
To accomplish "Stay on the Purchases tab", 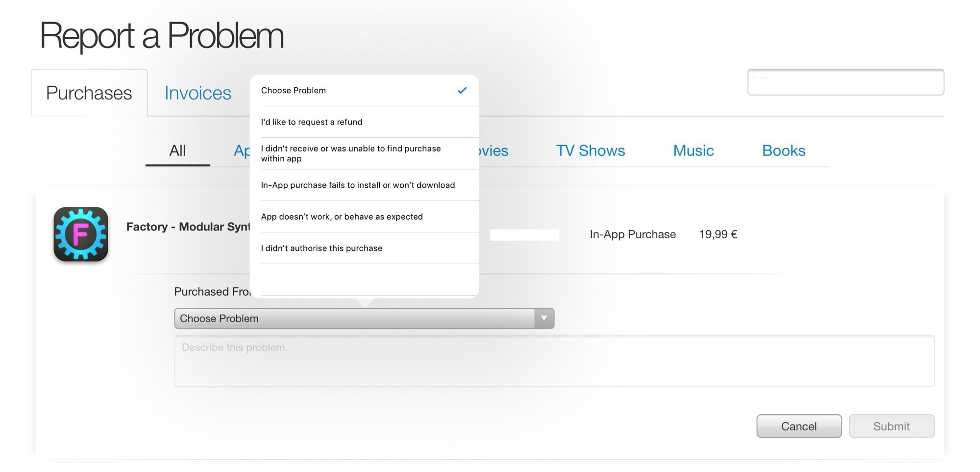I will click(89, 93).
